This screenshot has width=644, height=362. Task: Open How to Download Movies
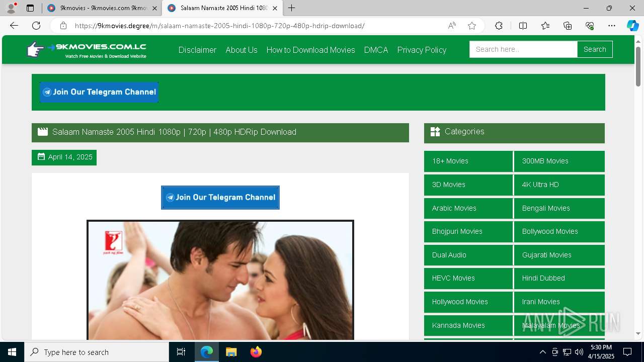(311, 50)
